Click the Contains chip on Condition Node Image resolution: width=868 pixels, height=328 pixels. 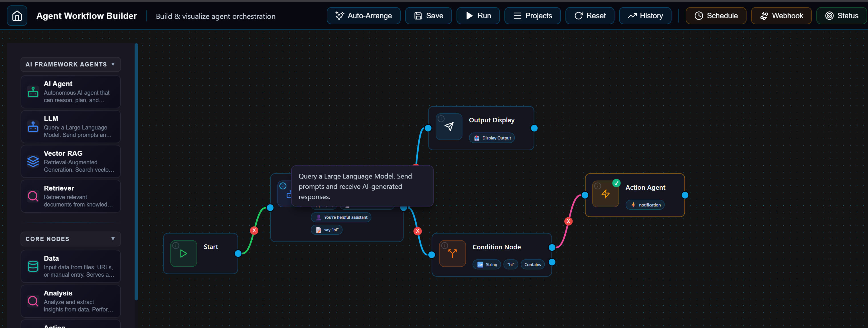pos(532,264)
